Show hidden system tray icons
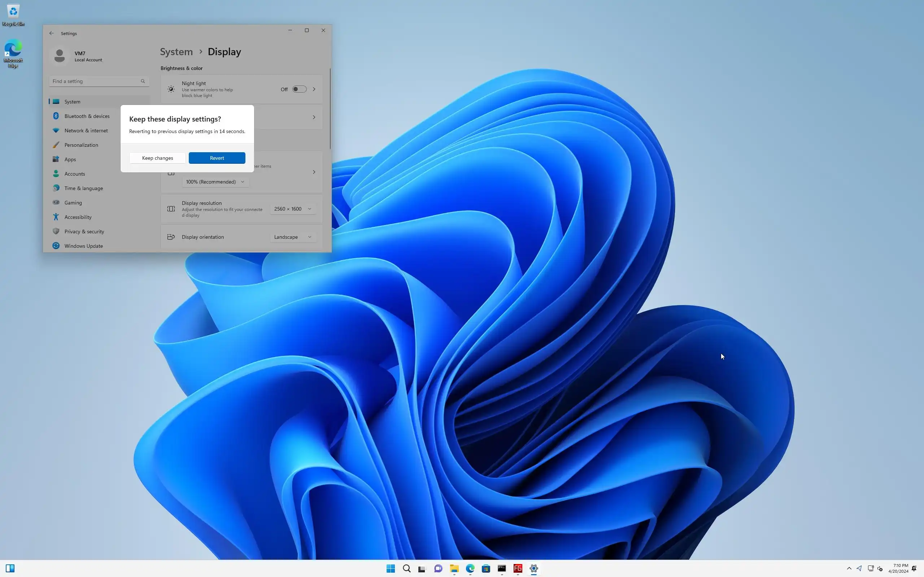This screenshot has width=924, height=577. 849,569
